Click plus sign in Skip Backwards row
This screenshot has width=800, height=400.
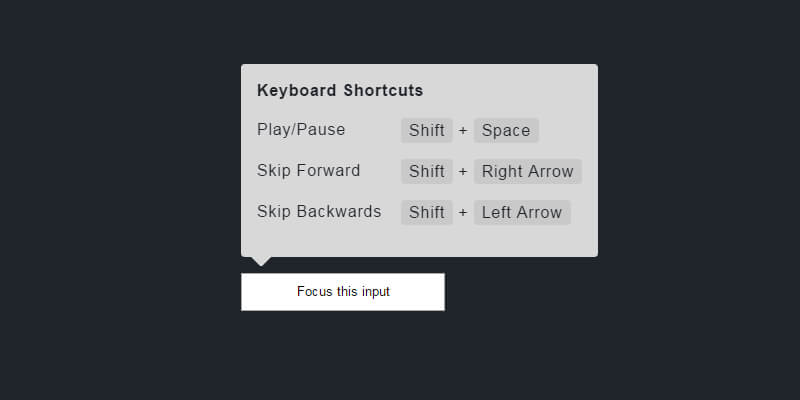pyautogui.click(x=463, y=213)
